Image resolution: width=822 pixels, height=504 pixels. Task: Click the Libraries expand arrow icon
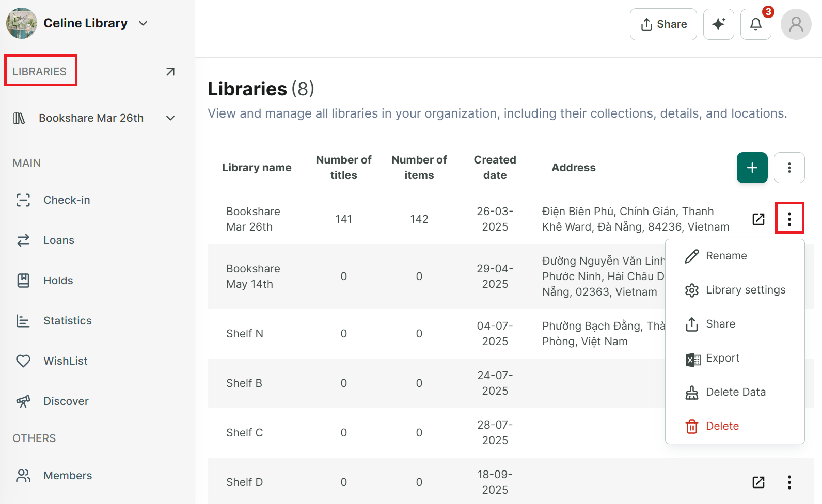point(170,72)
